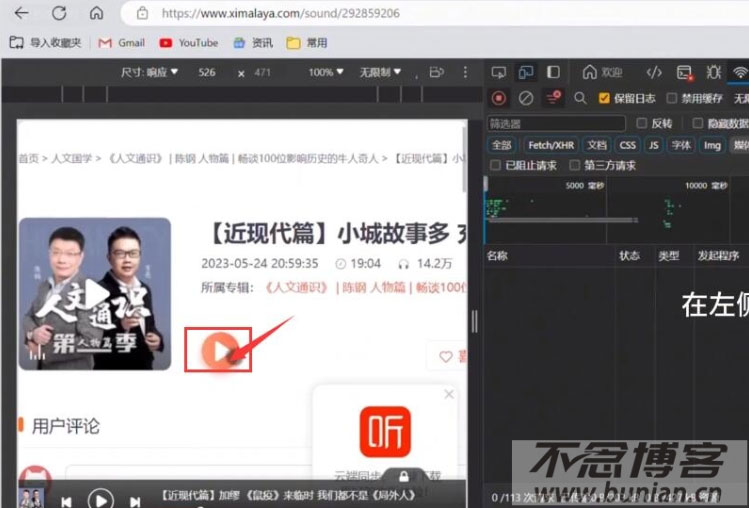
Task: Click the 《人文通识》 album link
Action: pyautogui.click(x=296, y=287)
